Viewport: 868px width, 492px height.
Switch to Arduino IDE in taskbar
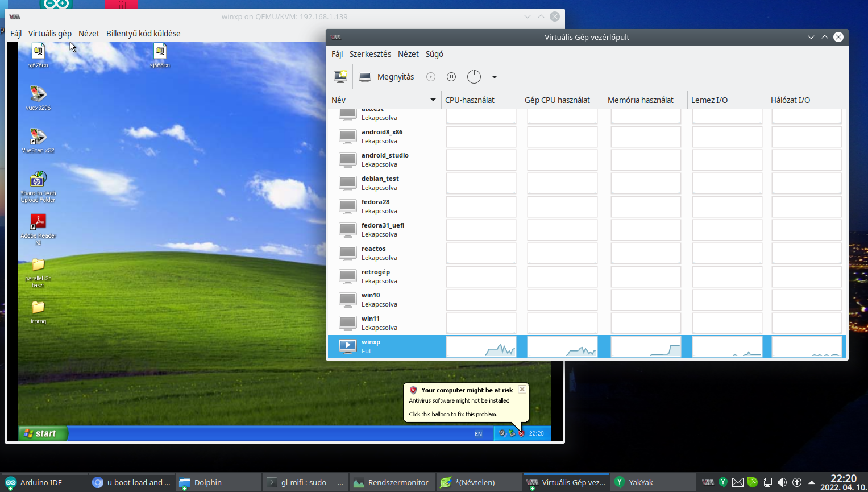(44, 482)
